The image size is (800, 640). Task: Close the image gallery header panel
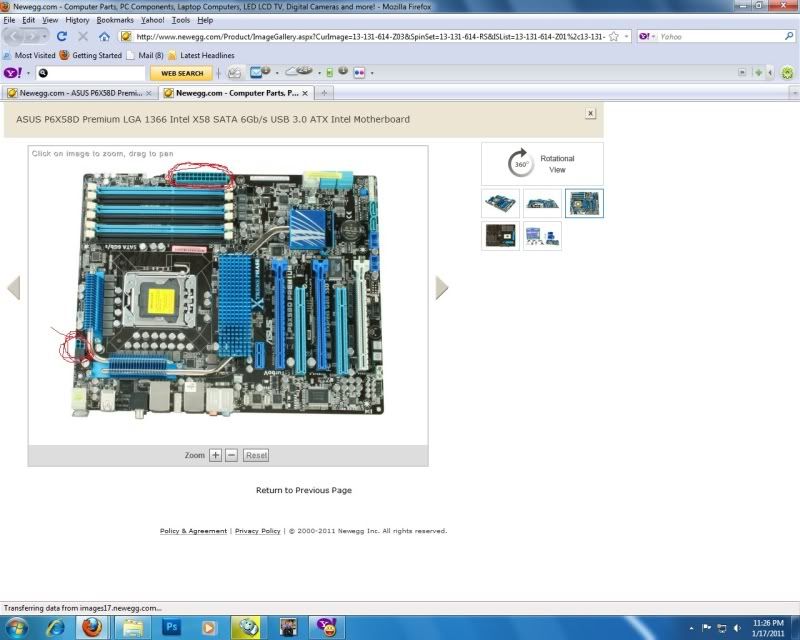coord(590,114)
